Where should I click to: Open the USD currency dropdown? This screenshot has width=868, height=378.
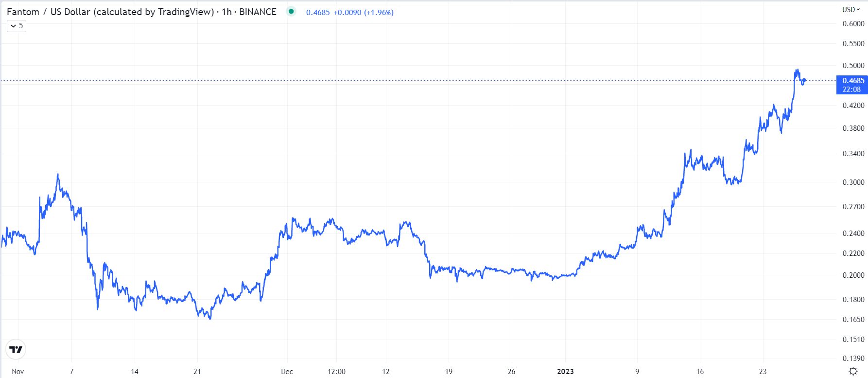pos(851,9)
